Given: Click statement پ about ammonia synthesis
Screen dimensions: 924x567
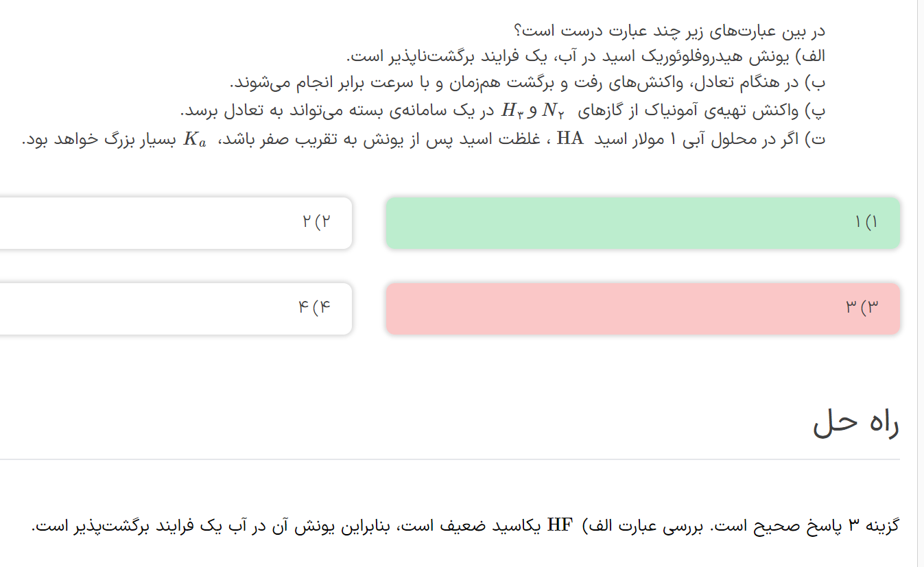Looking at the screenshot, I should pyautogui.click(x=503, y=110).
